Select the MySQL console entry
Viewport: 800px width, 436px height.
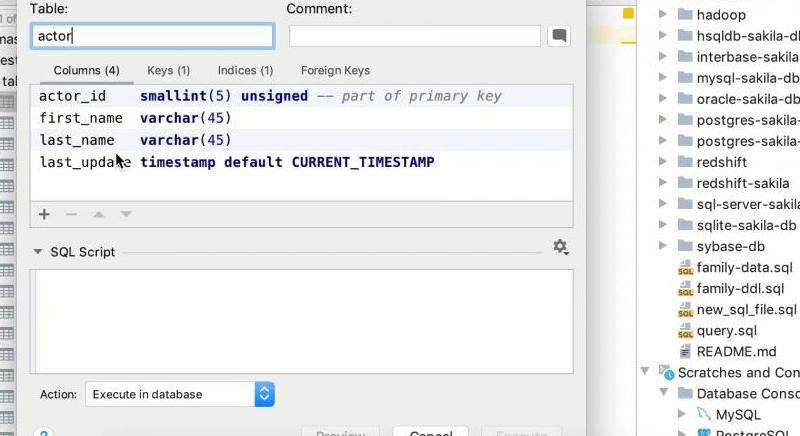point(737,414)
